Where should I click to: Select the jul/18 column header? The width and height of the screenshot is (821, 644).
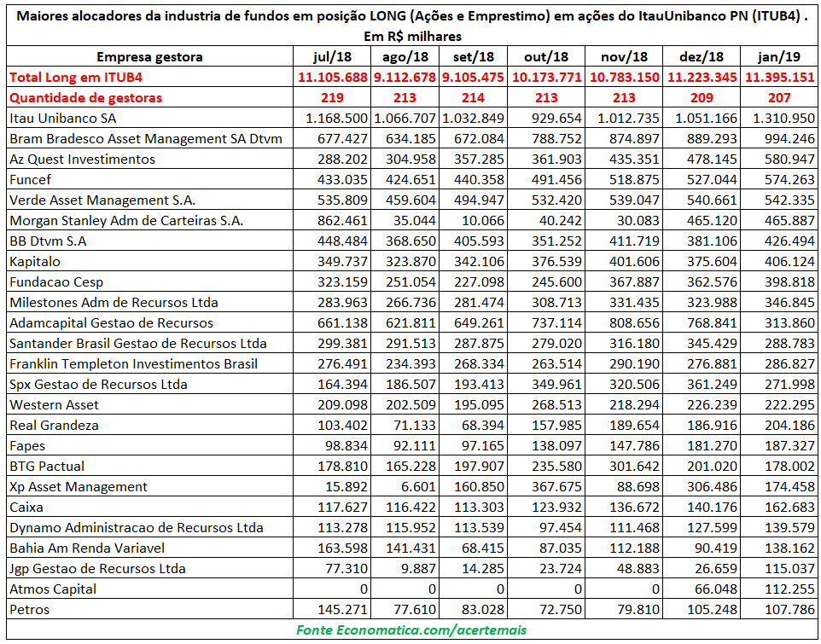pyautogui.click(x=333, y=56)
